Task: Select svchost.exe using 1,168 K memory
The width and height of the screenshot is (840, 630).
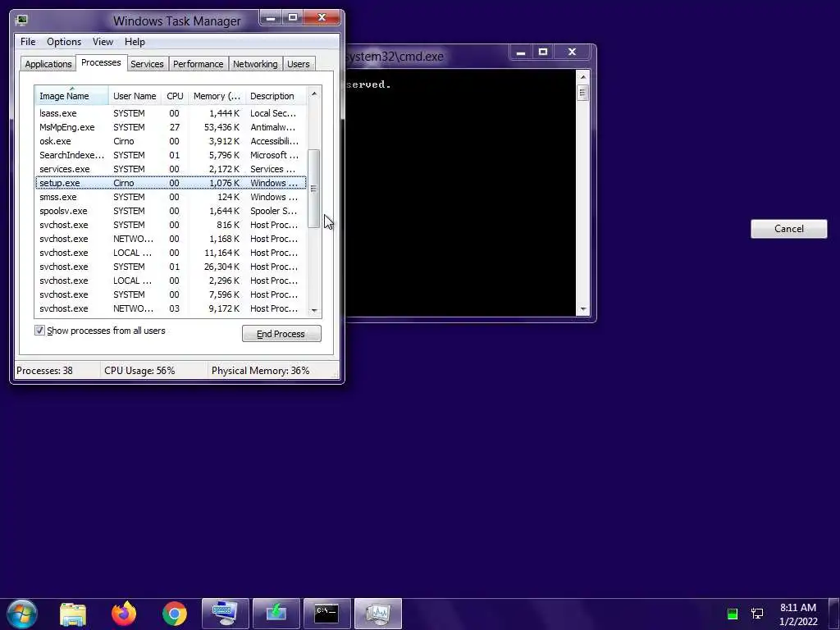Action: [x=171, y=239]
